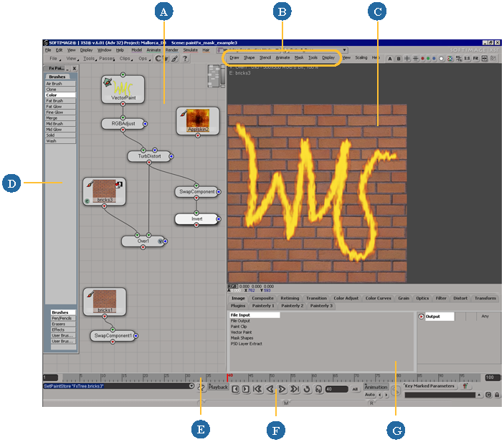Switch brush category to Pen/Pencils
Image resolution: width=504 pixels, height=442 pixels.
click(x=63, y=318)
